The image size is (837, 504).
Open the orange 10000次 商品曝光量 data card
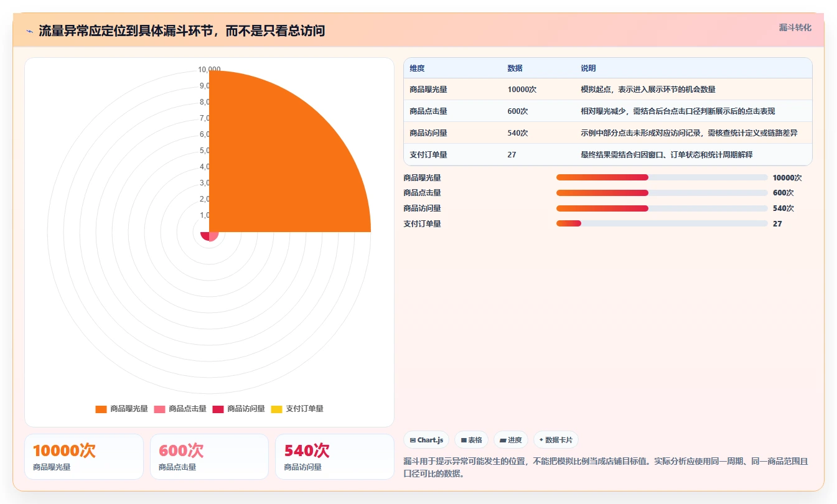pos(84,457)
